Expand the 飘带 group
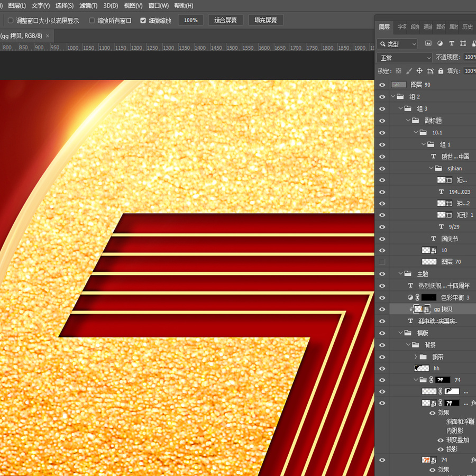Image resolution: width=476 pixels, height=476 pixels. pos(416,356)
